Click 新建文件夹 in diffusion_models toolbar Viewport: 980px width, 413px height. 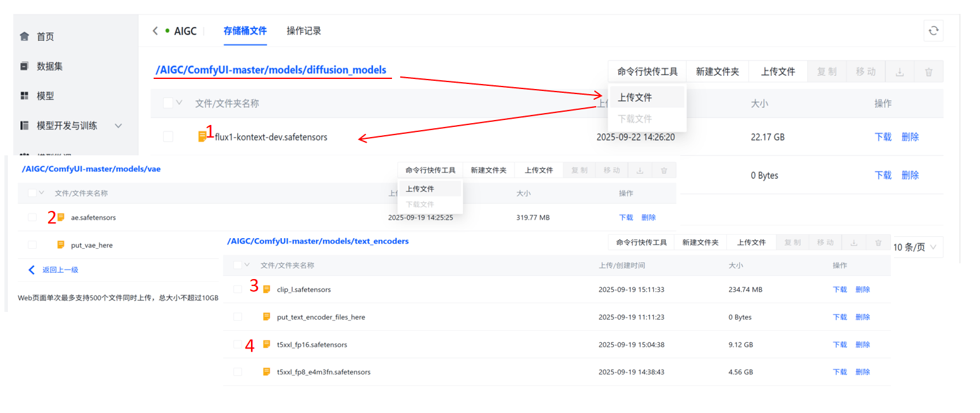point(718,72)
